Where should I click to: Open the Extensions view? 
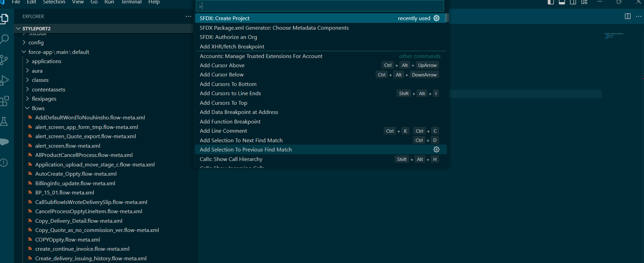tap(4, 101)
